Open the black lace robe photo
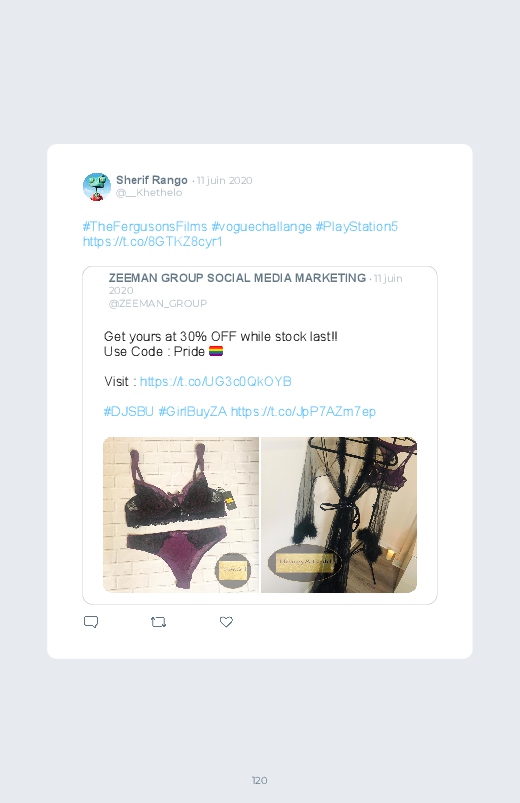 339,515
